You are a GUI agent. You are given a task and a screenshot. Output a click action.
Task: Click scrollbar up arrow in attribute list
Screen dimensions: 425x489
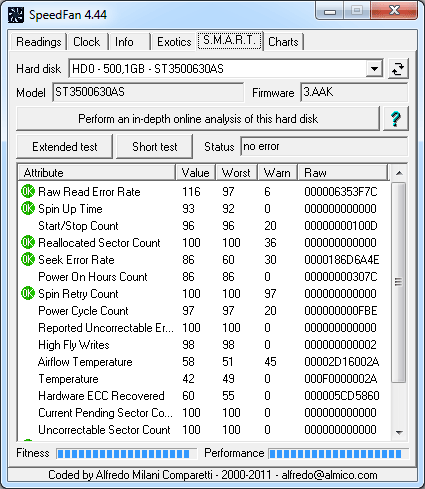399,173
